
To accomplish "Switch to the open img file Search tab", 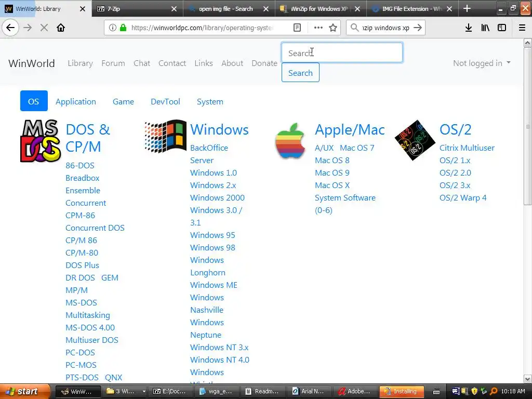I will pos(229,9).
